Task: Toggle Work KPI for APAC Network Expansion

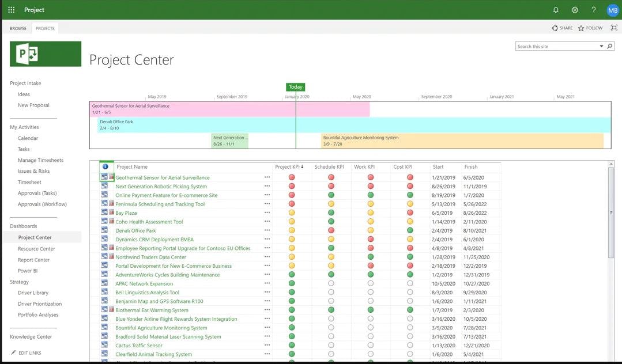Action: click(x=370, y=283)
